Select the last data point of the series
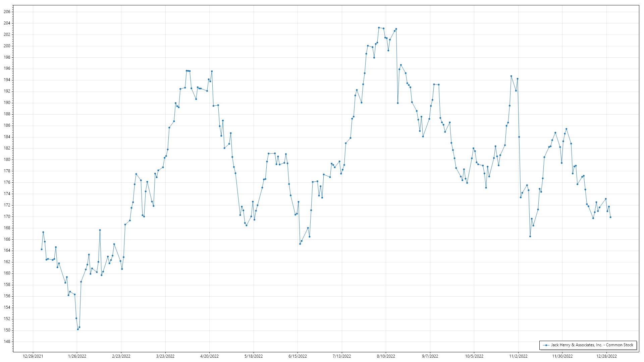This screenshot has height=362, width=644. tap(610, 217)
